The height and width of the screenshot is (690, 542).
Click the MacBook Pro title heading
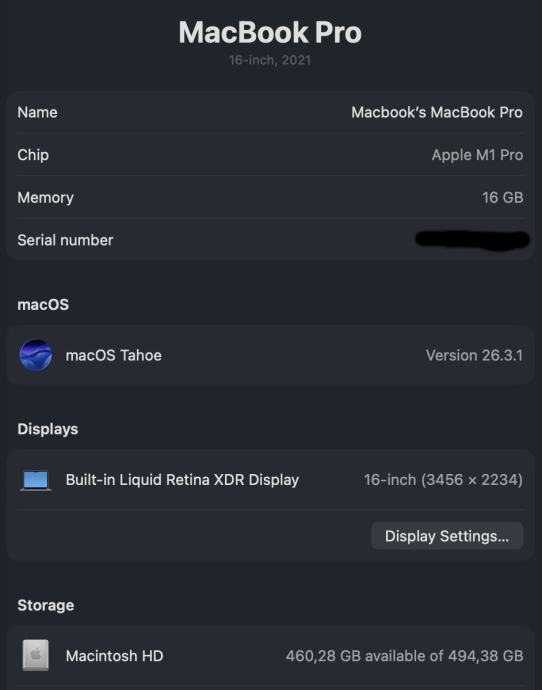(270, 32)
